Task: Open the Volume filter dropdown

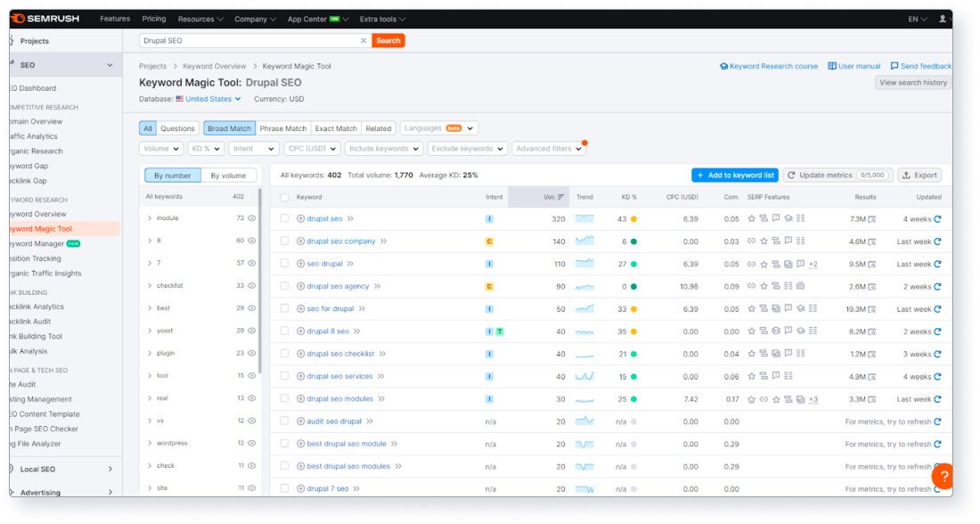Action: (x=160, y=148)
